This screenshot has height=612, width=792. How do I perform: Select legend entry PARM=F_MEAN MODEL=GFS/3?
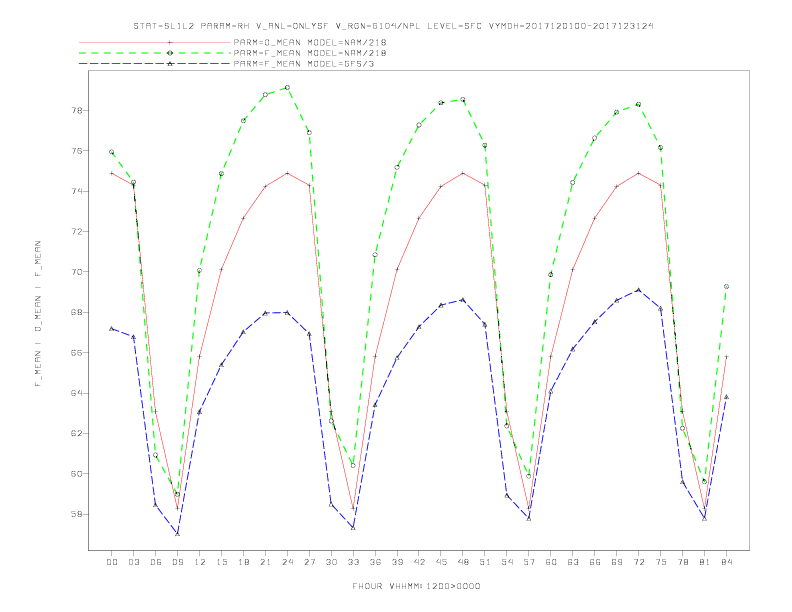(x=304, y=64)
